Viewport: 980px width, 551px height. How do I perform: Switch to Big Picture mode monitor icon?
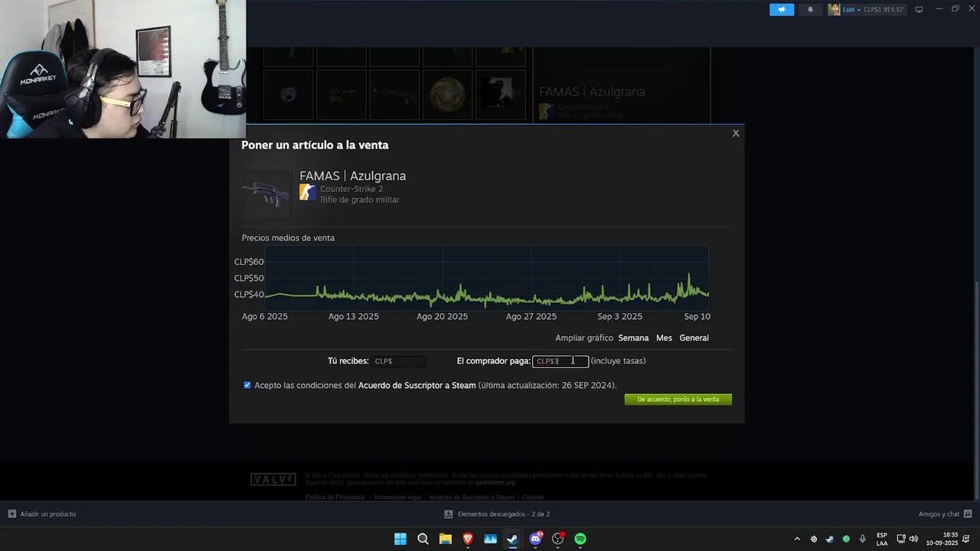tap(919, 9)
